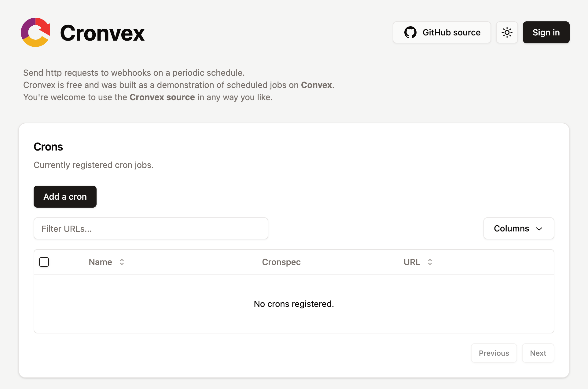This screenshot has height=389, width=588.
Task: Enable the Columns visibility toggle
Action: point(518,228)
